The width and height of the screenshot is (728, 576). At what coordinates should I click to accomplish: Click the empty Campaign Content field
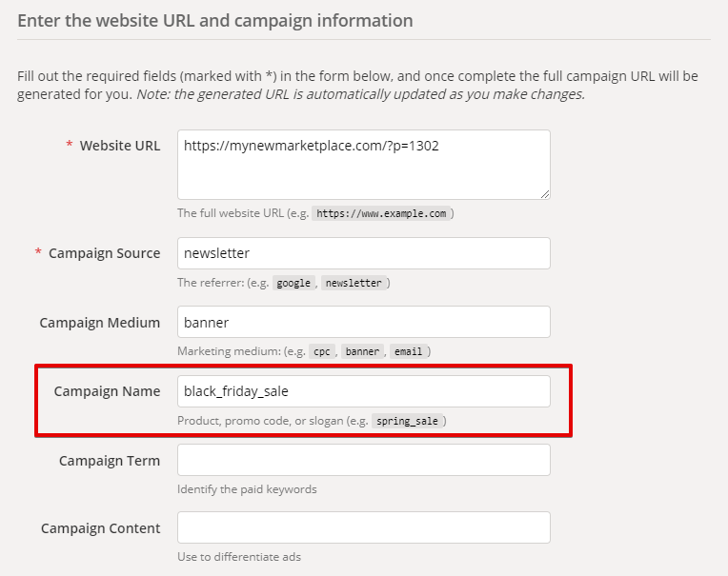(363, 527)
